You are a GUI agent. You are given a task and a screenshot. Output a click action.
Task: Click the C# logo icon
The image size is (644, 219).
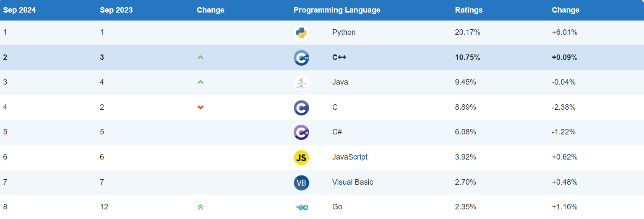click(x=301, y=132)
